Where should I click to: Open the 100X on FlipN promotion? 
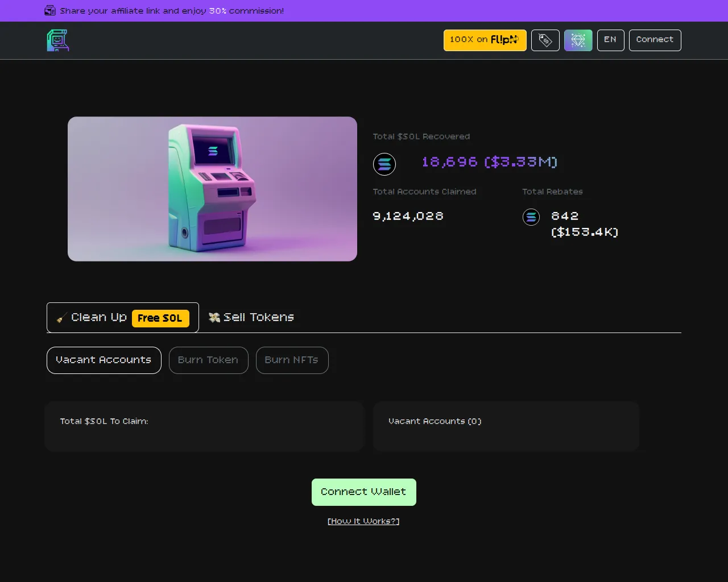pos(485,40)
